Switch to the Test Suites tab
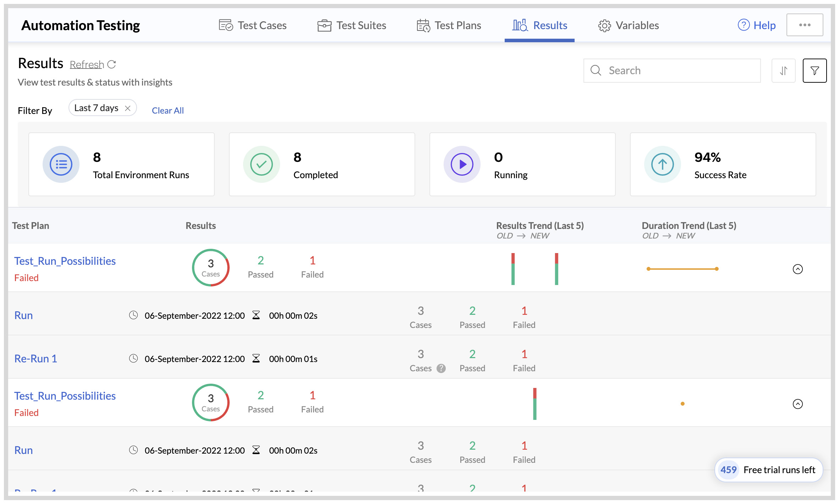Screen dimensions: 839x504 click(351, 25)
